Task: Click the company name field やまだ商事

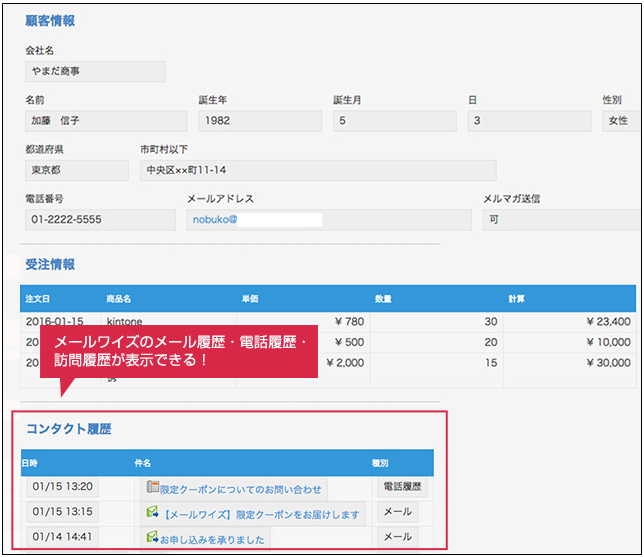Action: point(95,71)
